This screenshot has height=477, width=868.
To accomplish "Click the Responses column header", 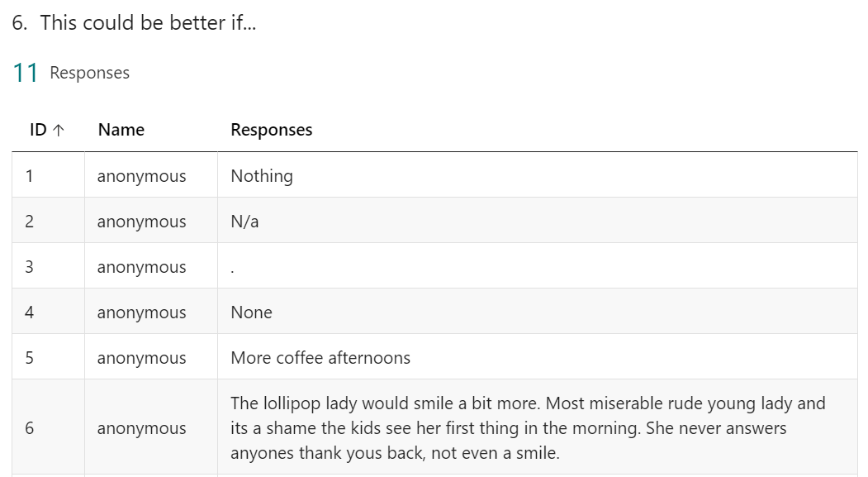I will click(271, 130).
